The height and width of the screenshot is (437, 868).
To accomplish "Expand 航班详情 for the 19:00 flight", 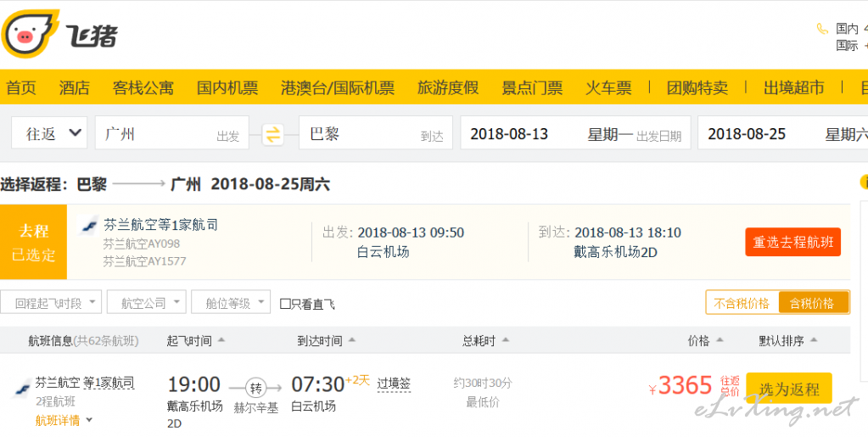I will point(64,420).
